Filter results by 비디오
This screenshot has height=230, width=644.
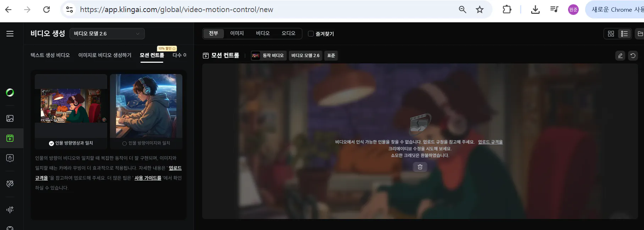click(263, 33)
